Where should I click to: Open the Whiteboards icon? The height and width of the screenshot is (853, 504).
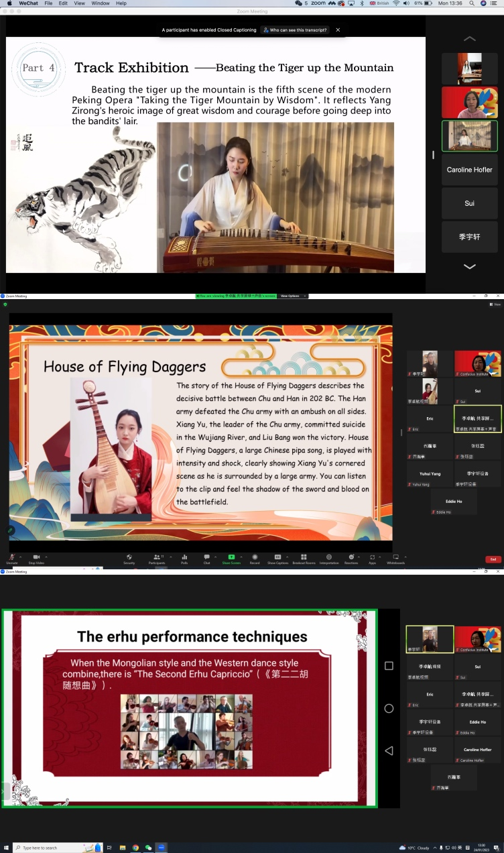pyautogui.click(x=395, y=557)
